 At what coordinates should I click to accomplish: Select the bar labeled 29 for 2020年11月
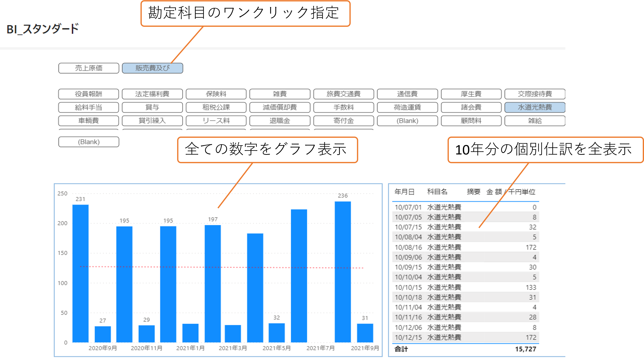147,334
